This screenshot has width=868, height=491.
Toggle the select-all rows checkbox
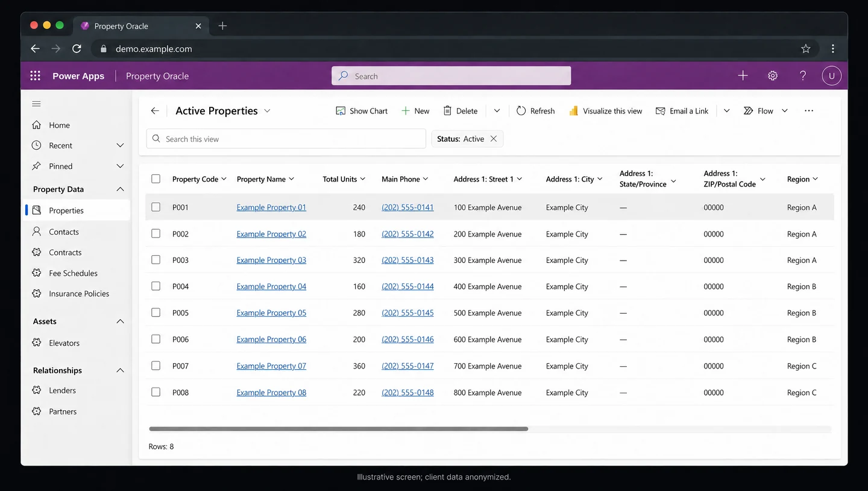click(x=156, y=179)
